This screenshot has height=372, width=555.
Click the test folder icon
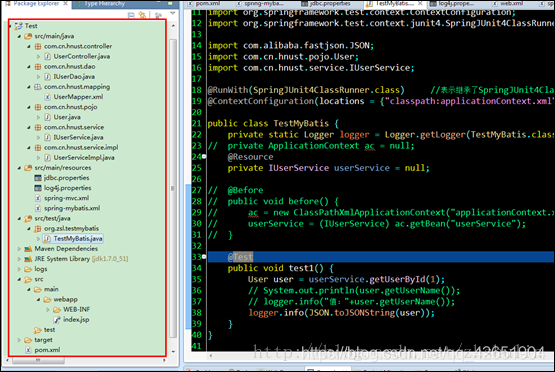point(38,330)
